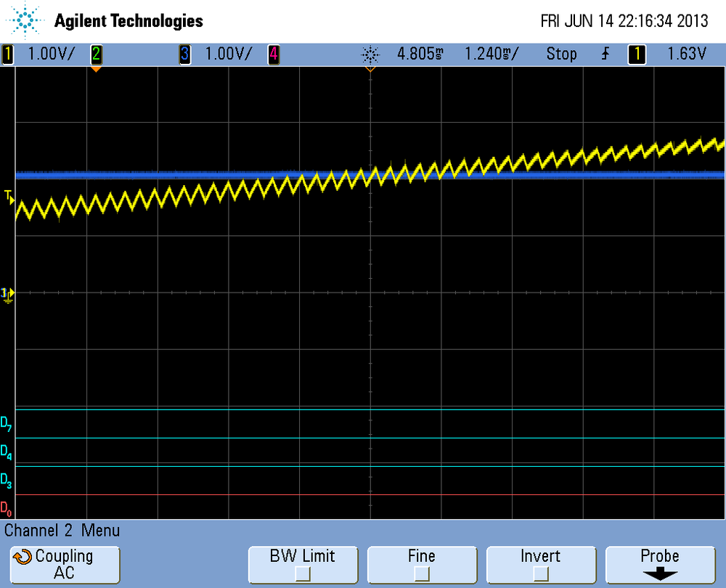Click the Agilent Technologies starburst logo

click(x=27, y=21)
